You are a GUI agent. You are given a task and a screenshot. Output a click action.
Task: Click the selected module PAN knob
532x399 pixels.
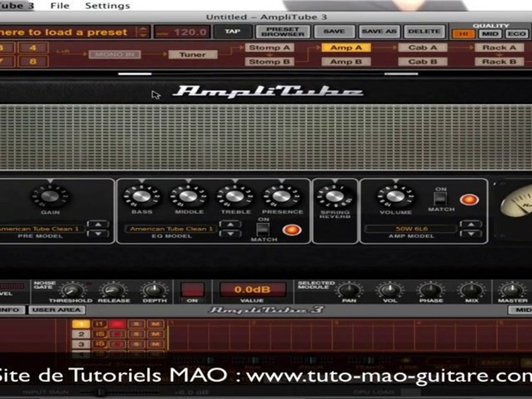coord(349,291)
